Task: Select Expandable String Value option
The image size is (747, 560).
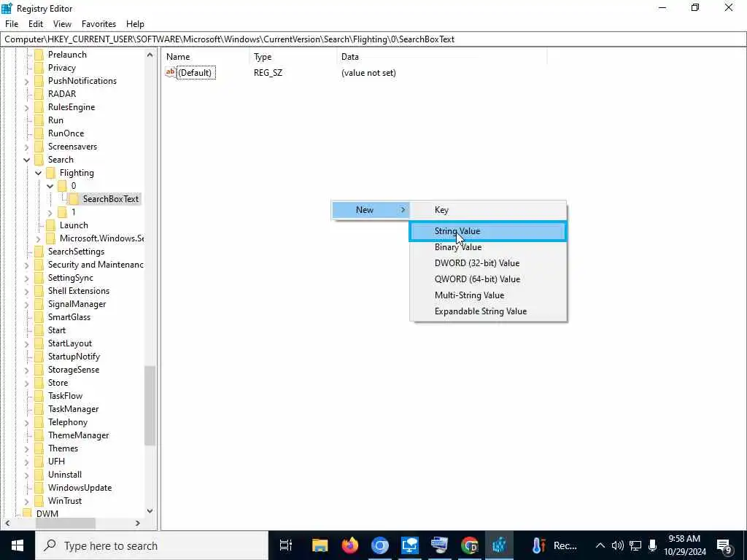Action: (x=488, y=311)
